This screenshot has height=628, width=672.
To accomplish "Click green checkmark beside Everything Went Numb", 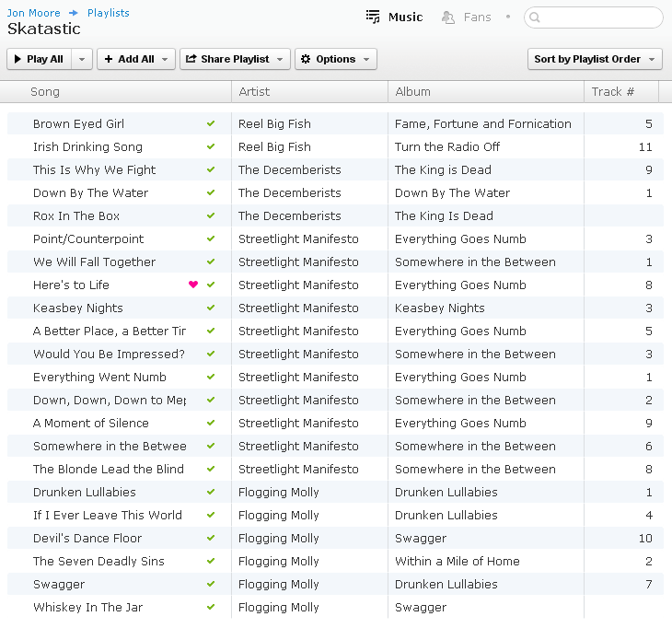I will click(x=211, y=377).
